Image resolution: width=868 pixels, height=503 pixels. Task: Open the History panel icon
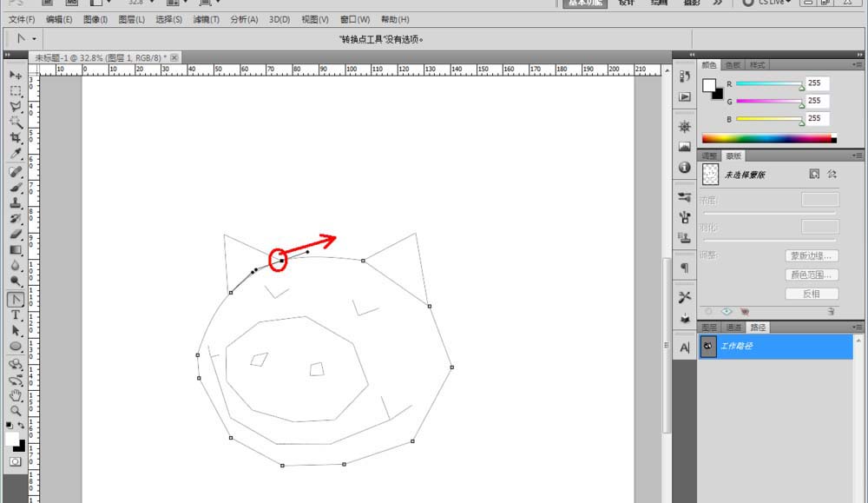coord(685,76)
